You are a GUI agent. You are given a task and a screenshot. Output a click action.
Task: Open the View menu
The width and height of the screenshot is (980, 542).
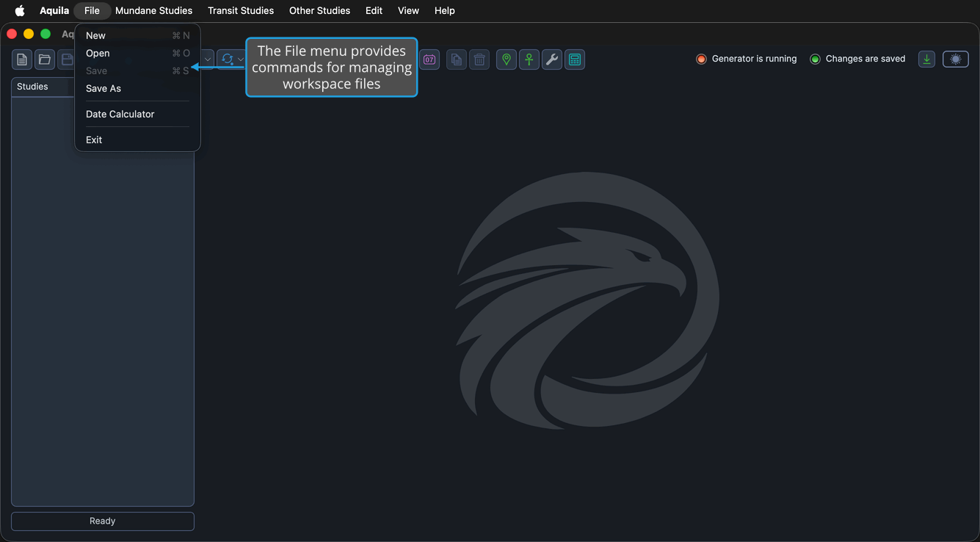coord(408,10)
